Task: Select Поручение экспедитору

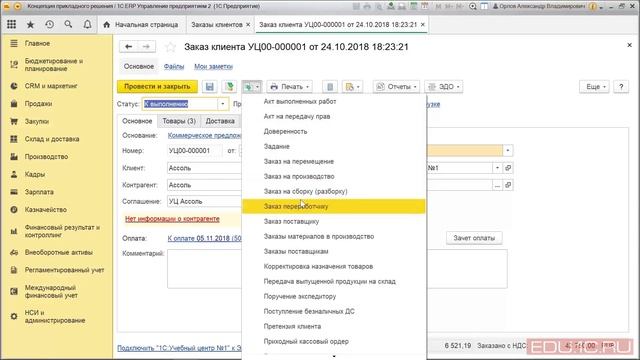Action: (x=334, y=296)
